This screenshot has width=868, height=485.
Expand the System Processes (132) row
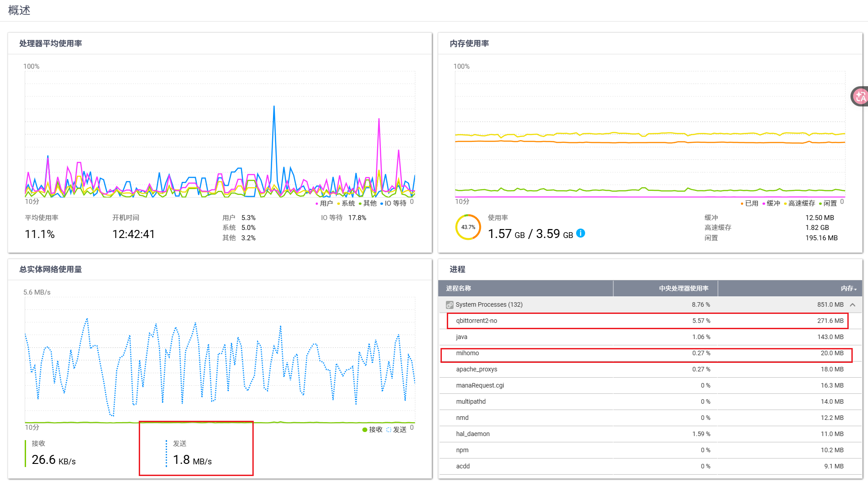click(489, 304)
